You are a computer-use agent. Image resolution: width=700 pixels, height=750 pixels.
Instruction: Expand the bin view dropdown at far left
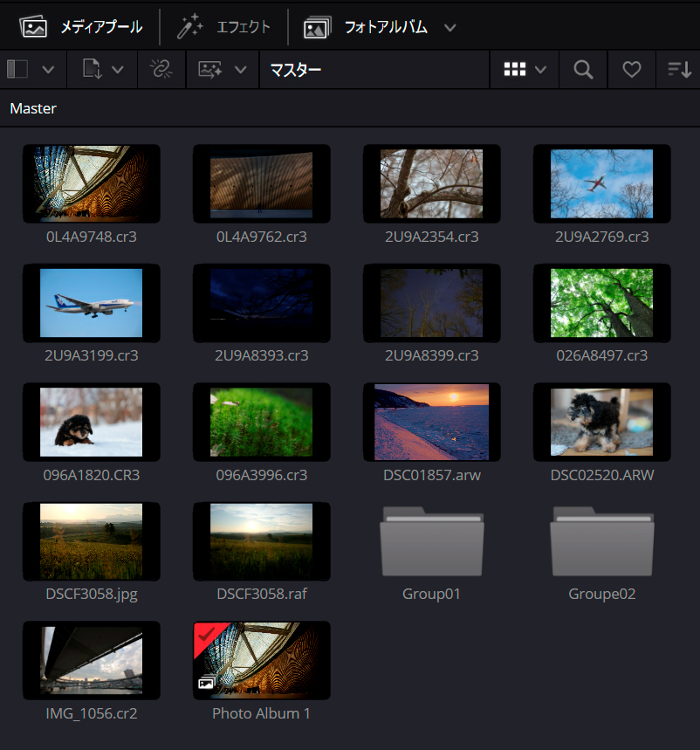tap(49, 68)
